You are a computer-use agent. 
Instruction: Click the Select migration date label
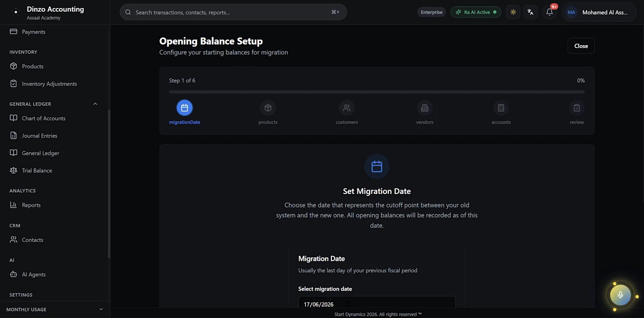[x=325, y=289]
